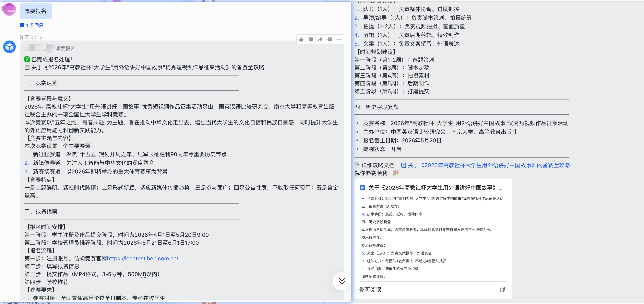644x304 pixels.
Task: Click the purple user avatar
Action: 9,9
